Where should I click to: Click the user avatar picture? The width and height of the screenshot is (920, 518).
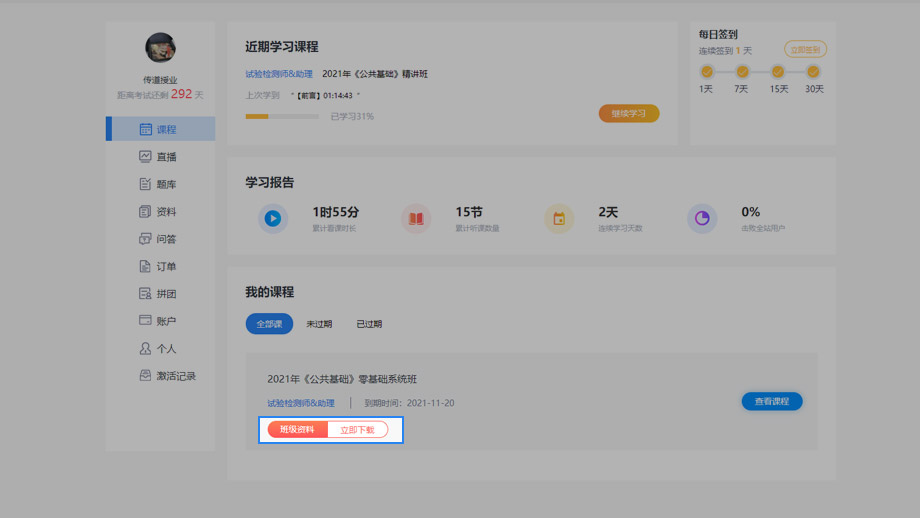(x=160, y=48)
